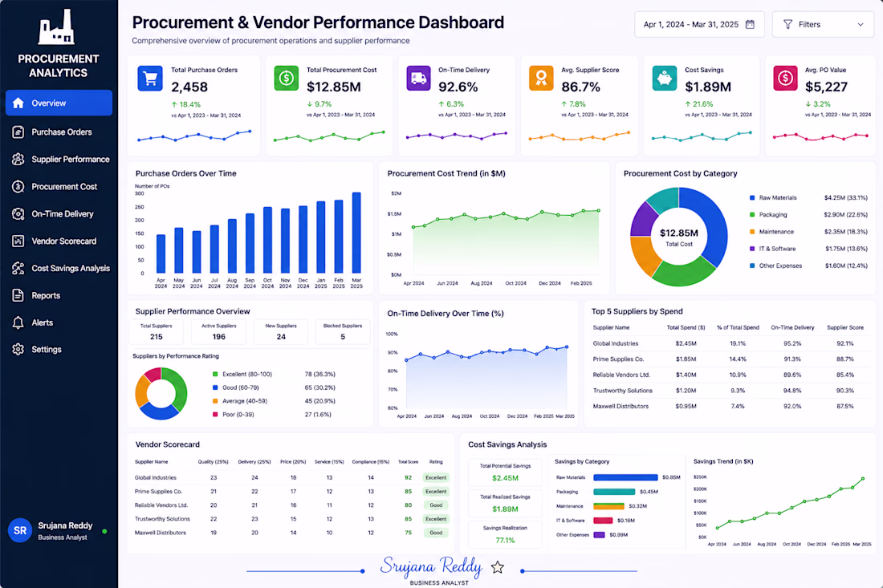Click Trustworthy Solutions in Top 5 Suppliers

[x=622, y=391]
